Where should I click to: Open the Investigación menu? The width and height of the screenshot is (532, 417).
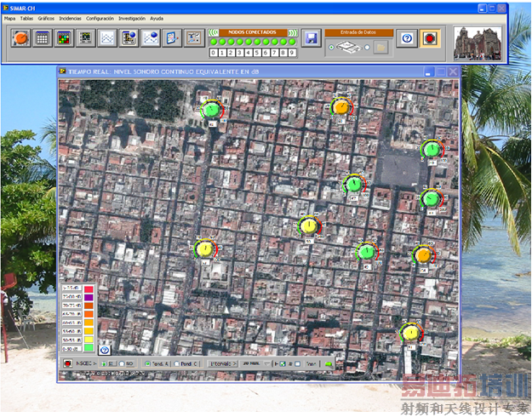click(131, 18)
